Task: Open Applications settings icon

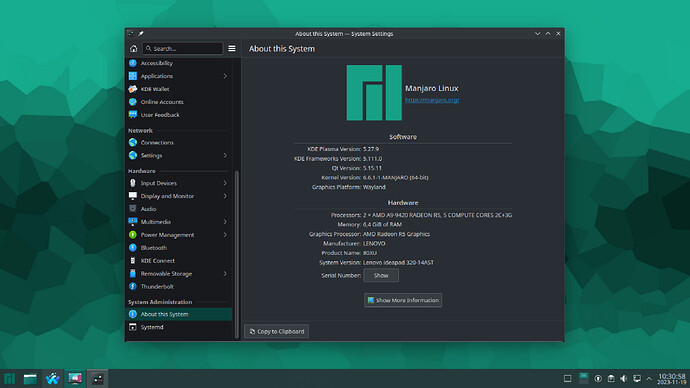Action: [x=132, y=76]
